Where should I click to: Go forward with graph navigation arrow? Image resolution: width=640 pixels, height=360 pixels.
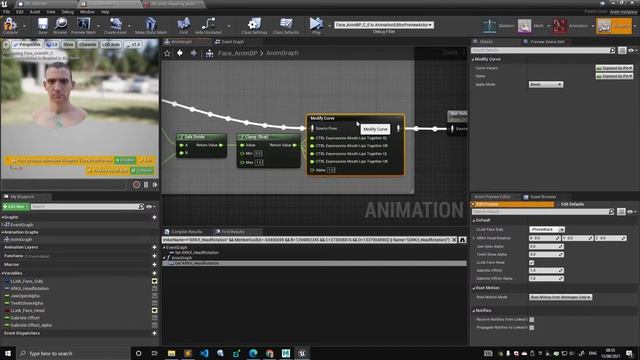[193, 53]
